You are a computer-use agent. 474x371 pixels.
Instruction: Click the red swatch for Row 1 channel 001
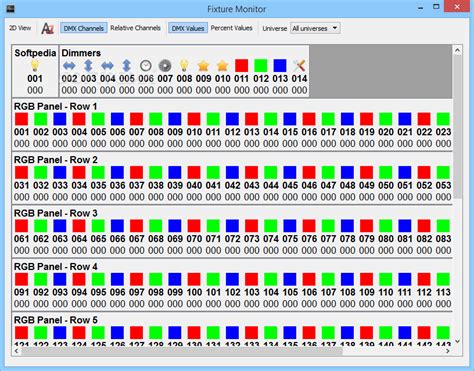point(22,119)
